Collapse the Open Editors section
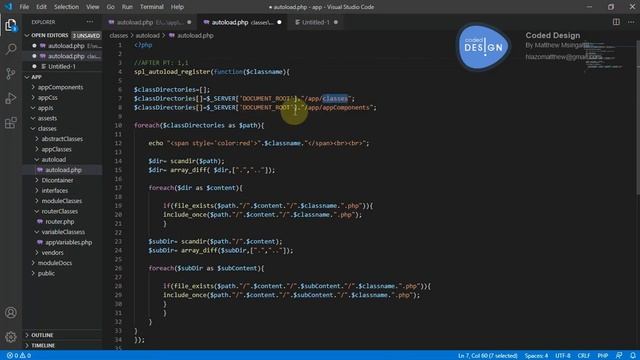This screenshot has width=640, height=360. coord(62,36)
